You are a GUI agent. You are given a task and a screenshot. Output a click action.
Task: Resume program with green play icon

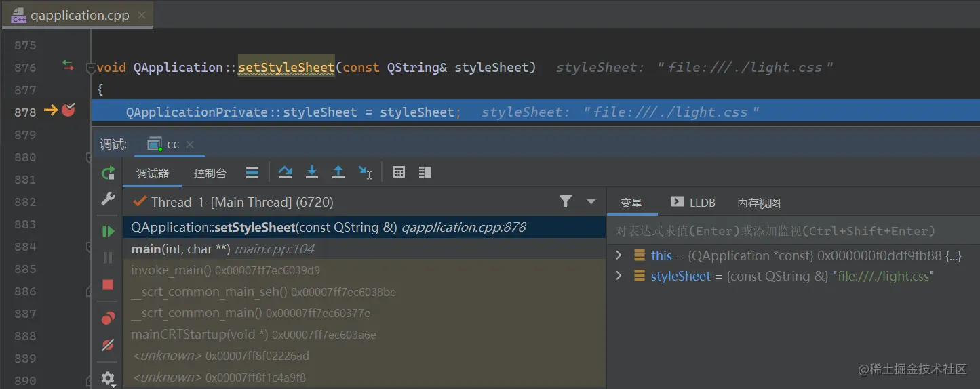coord(108,232)
